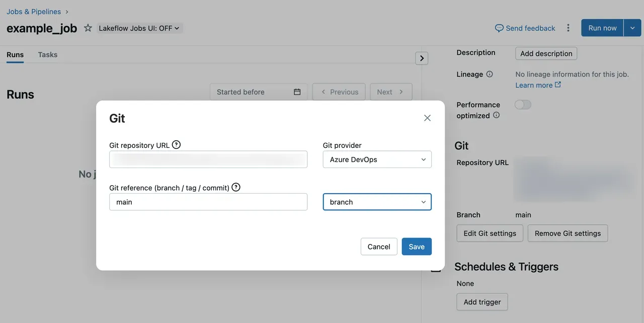This screenshot has height=323, width=644.
Task: Click the Git repository URL help icon
Action: point(176,145)
